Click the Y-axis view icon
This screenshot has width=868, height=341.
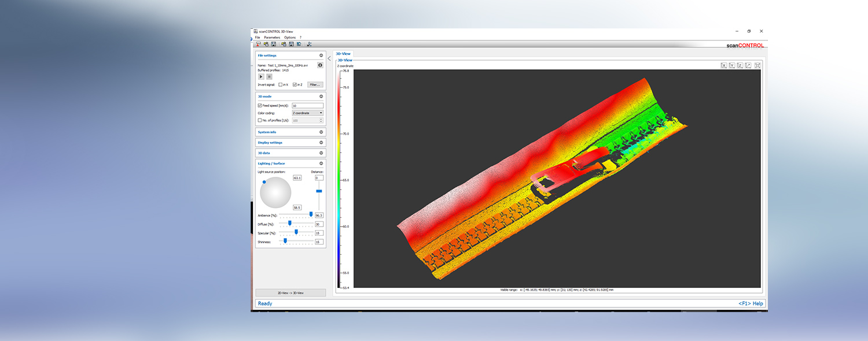(732, 65)
